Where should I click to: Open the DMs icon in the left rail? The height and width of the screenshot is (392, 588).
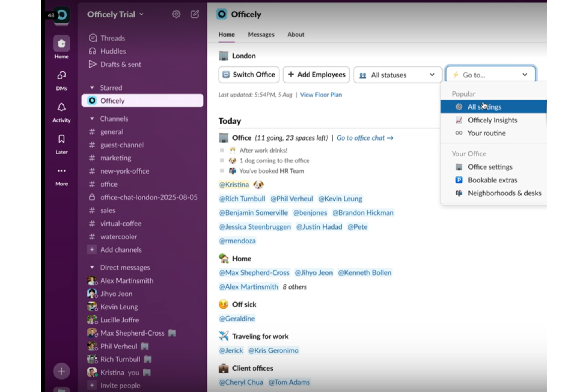(x=61, y=75)
